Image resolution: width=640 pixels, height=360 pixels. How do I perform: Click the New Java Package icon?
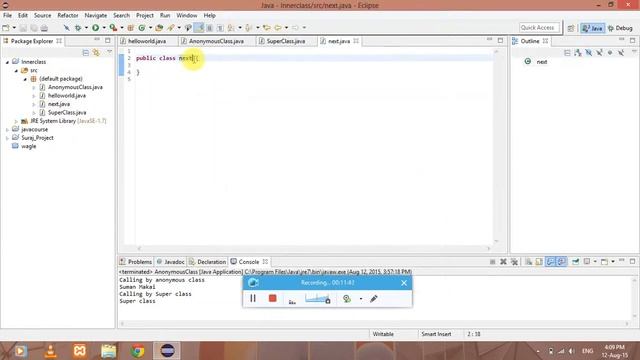coord(131,28)
